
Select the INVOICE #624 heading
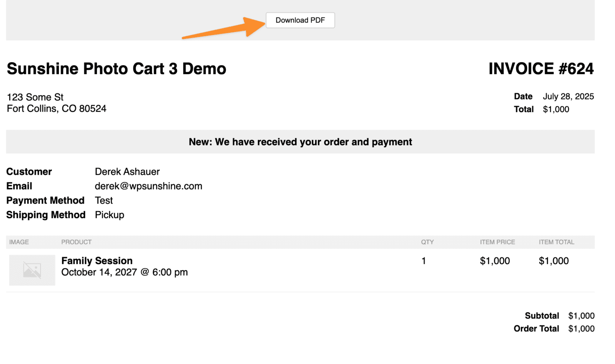pyautogui.click(x=541, y=69)
